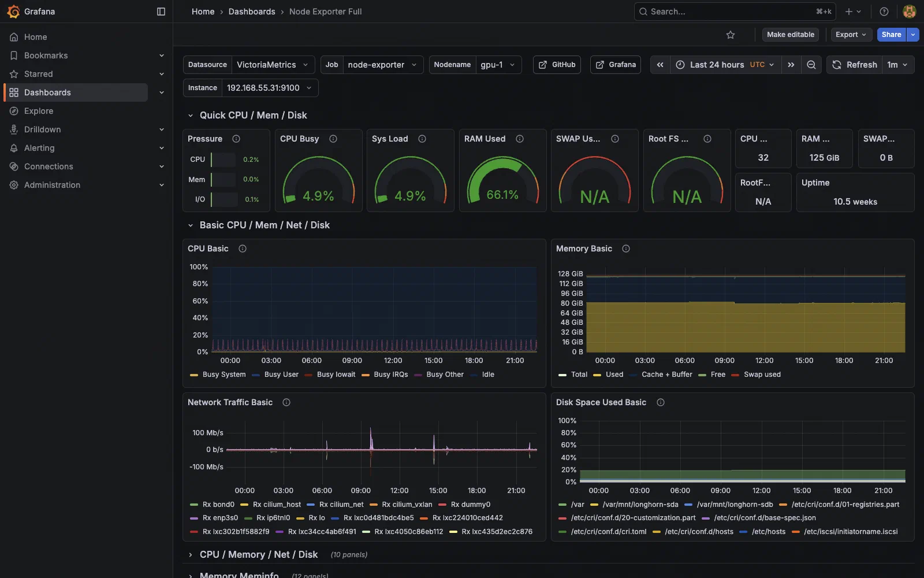The width and height of the screenshot is (924, 578).
Task: Open the help question mark icon
Action: 884,12
